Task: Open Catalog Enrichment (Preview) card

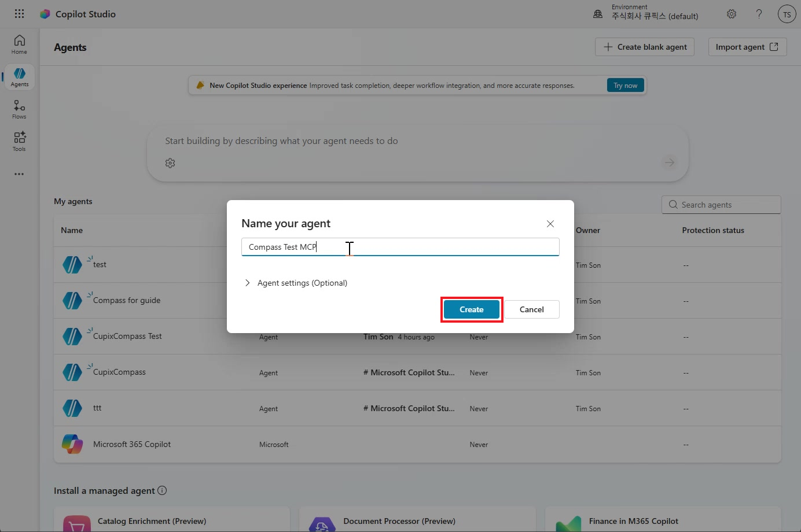Action: (172, 519)
